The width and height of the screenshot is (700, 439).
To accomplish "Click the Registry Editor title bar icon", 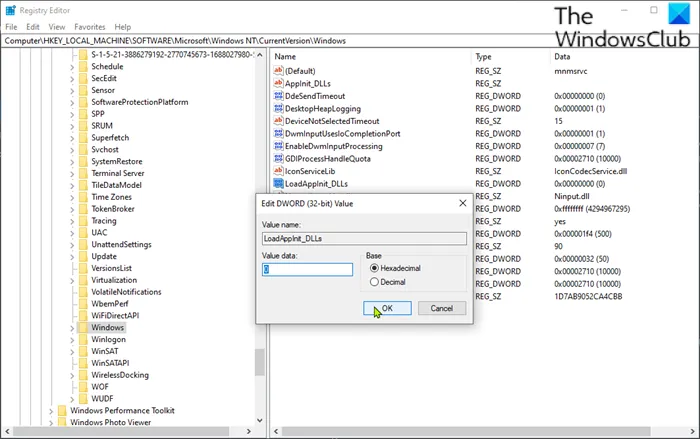I will point(10,9).
